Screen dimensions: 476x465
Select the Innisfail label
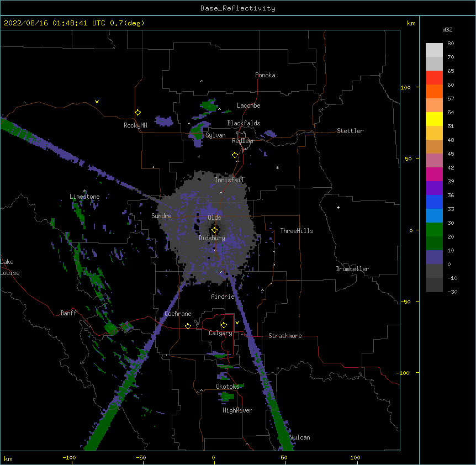(229, 180)
